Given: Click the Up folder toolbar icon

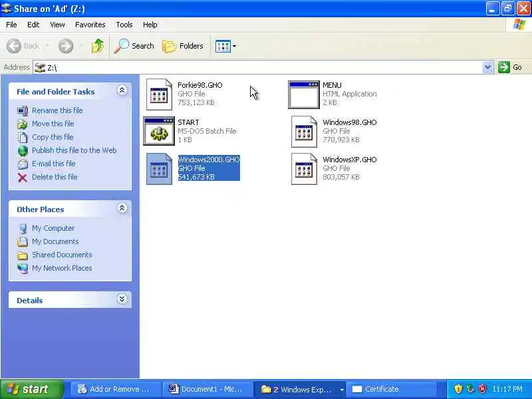Looking at the screenshot, I should pyautogui.click(x=98, y=46).
